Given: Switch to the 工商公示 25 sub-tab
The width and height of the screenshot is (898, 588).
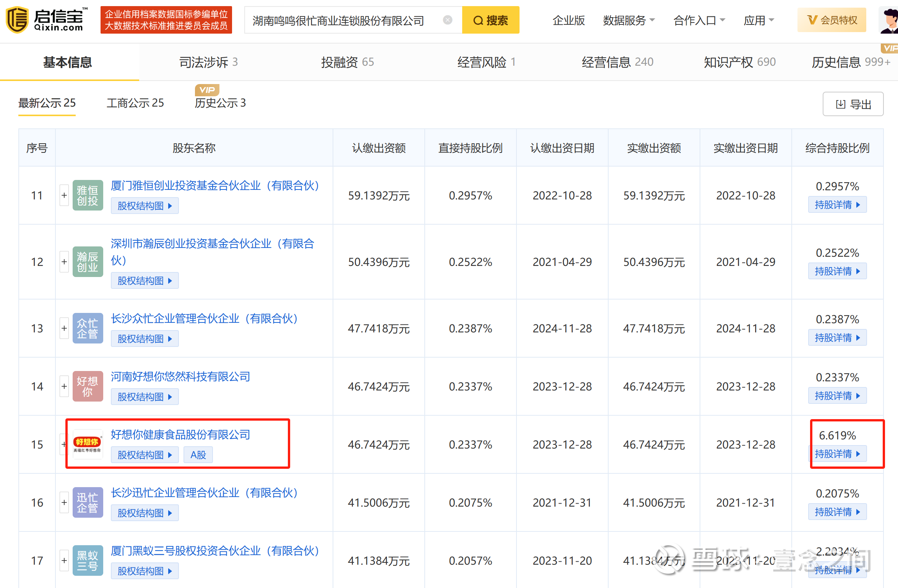Looking at the screenshot, I should (135, 103).
